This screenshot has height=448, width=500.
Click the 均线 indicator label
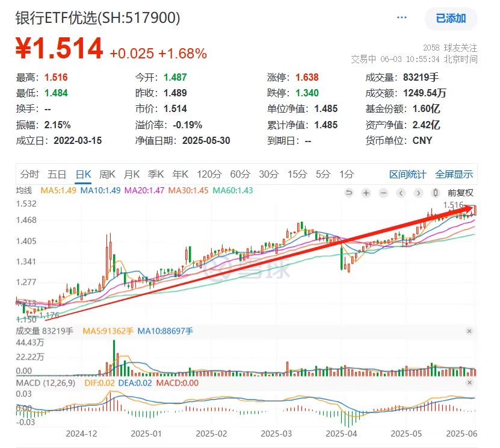(24, 190)
